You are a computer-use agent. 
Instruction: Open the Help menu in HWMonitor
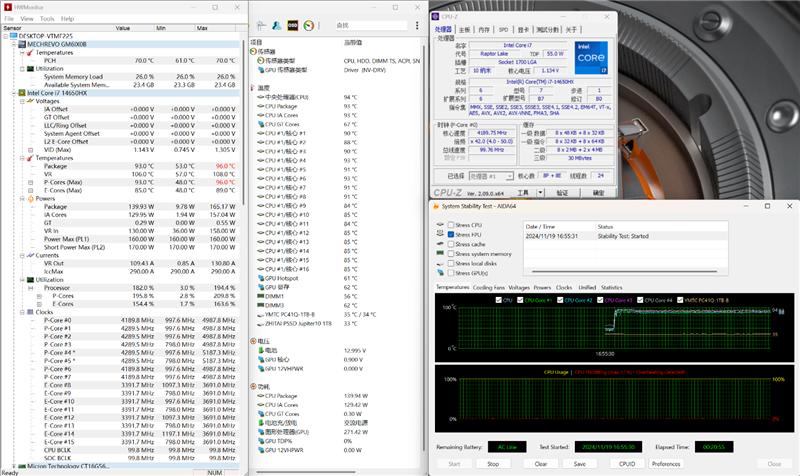click(67, 18)
